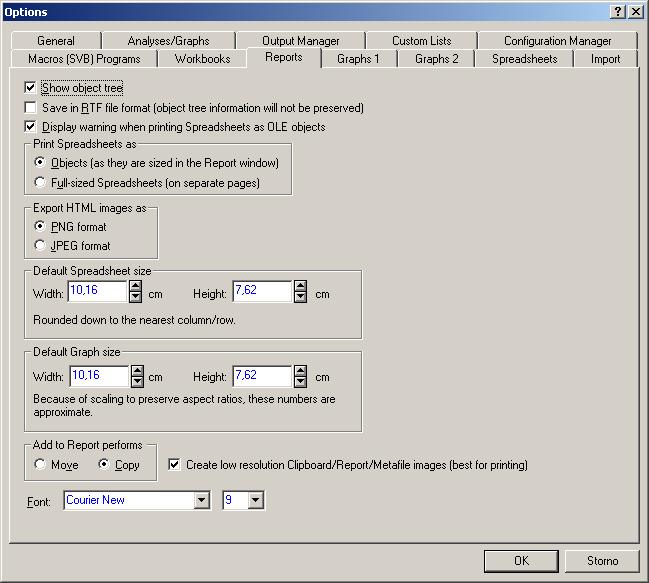
Task: Open the font size dropdown
Action: point(255,500)
